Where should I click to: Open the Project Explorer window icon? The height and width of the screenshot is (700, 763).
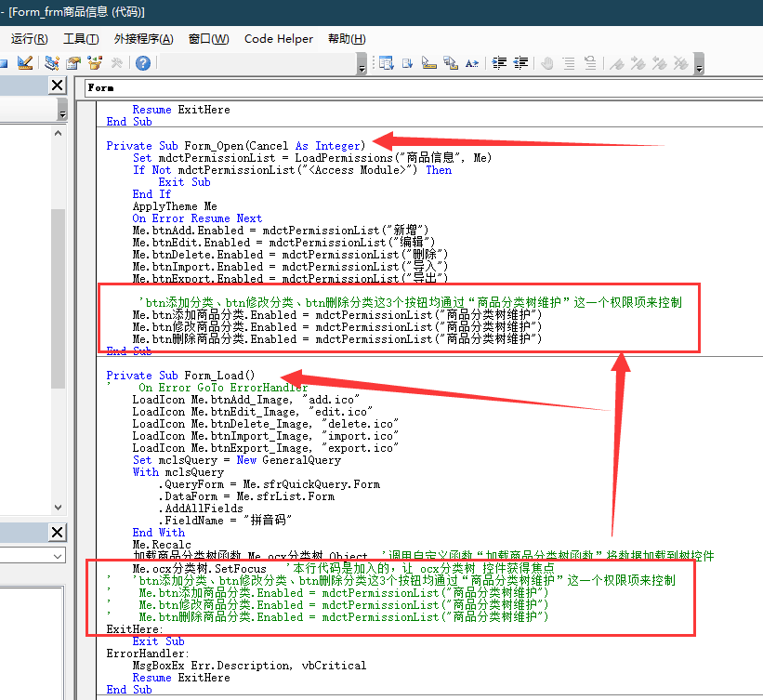(52, 63)
